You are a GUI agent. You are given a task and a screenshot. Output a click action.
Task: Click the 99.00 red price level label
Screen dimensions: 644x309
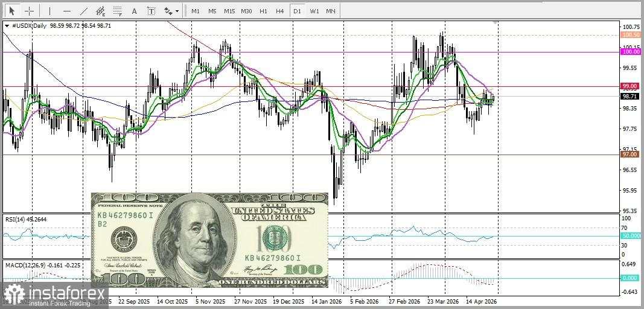[x=631, y=86]
